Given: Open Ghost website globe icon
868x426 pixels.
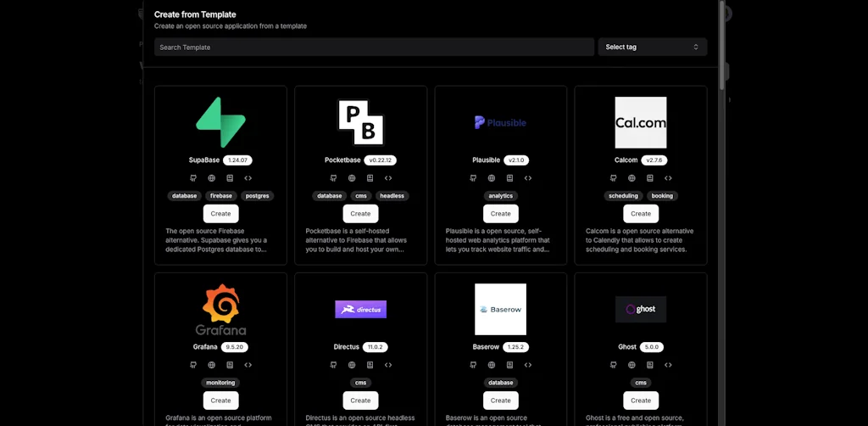Looking at the screenshot, I should 632,365.
